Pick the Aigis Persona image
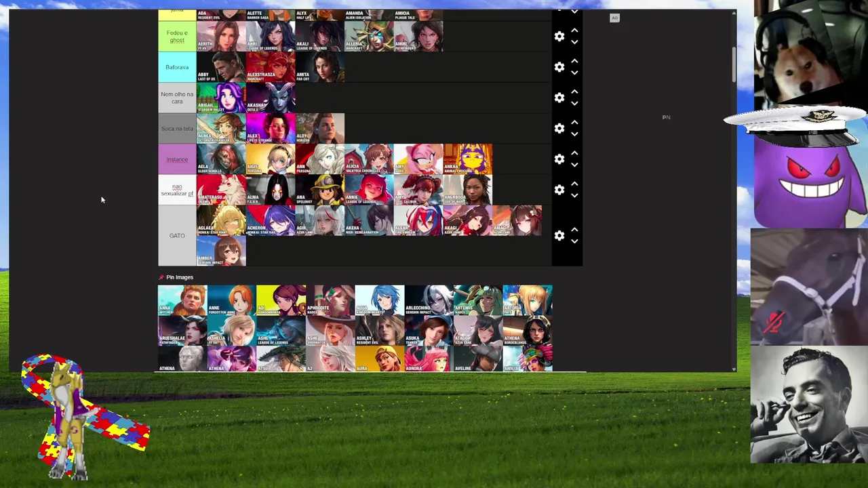Screen dimensions: 868x488 [x=271, y=159]
